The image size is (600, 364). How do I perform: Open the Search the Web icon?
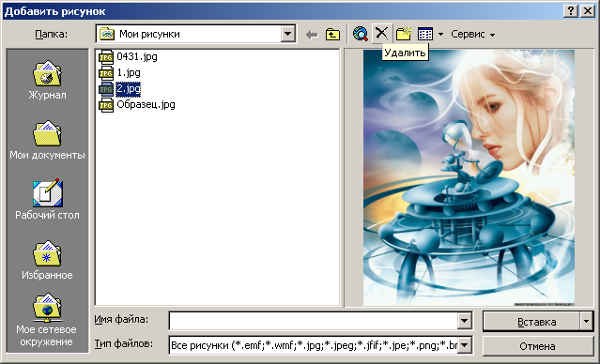click(x=360, y=34)
